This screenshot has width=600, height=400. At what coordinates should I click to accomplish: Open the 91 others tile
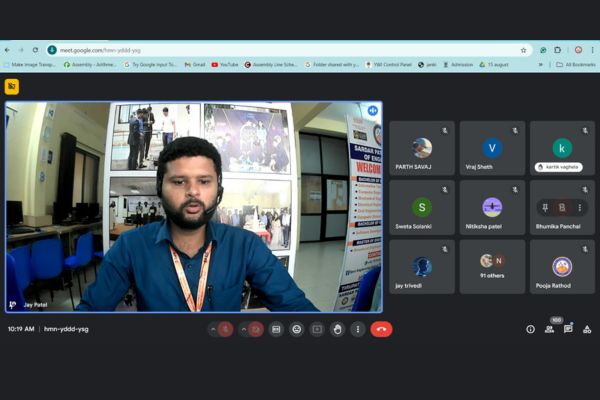click(492, 267)
